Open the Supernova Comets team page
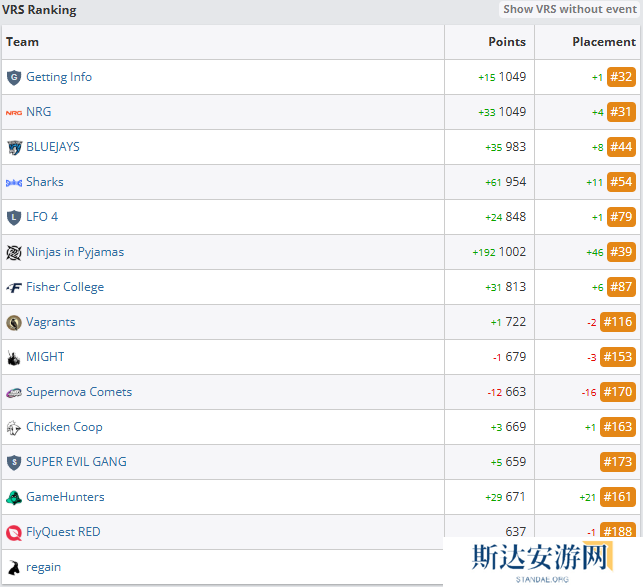 (x=79, y=392)
